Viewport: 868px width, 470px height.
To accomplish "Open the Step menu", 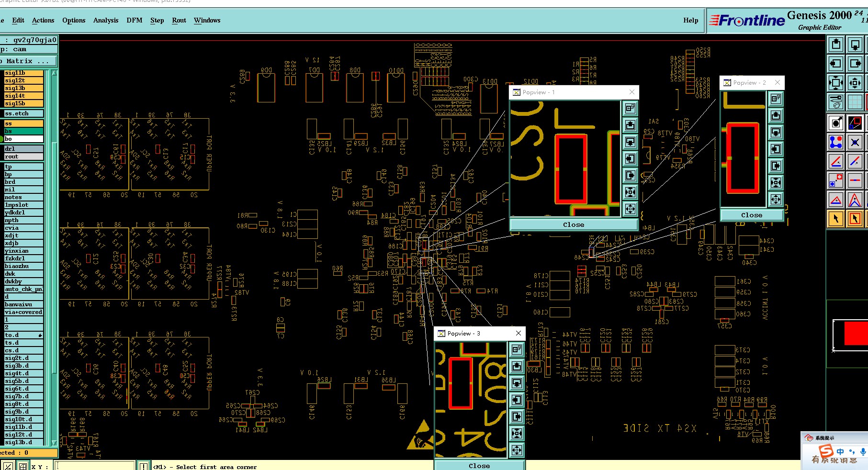I will [157, 20].
